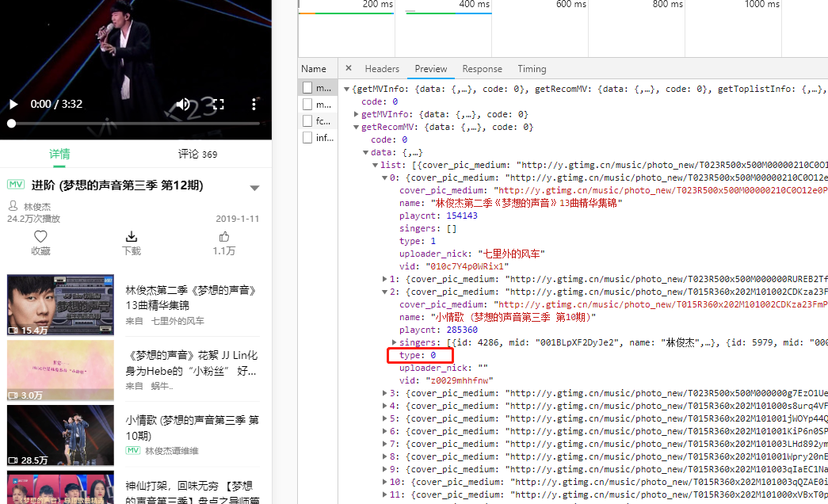Open the Headers tab
This screenshot has height=504, width=828.
(382, 69)
